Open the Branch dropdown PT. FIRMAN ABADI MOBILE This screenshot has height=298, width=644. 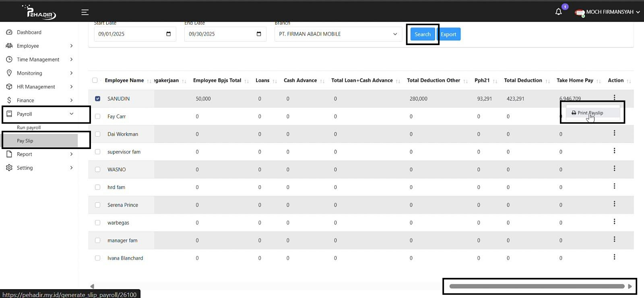pos(338,34)
